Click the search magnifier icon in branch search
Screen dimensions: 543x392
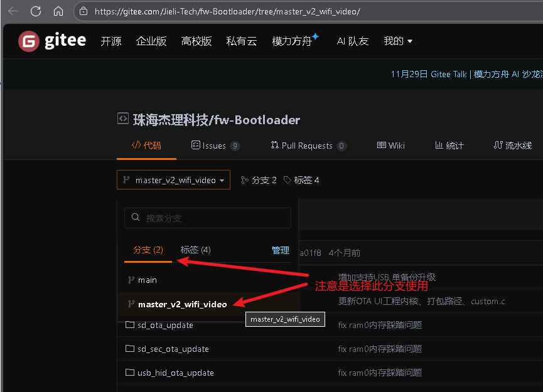(136, 217)
